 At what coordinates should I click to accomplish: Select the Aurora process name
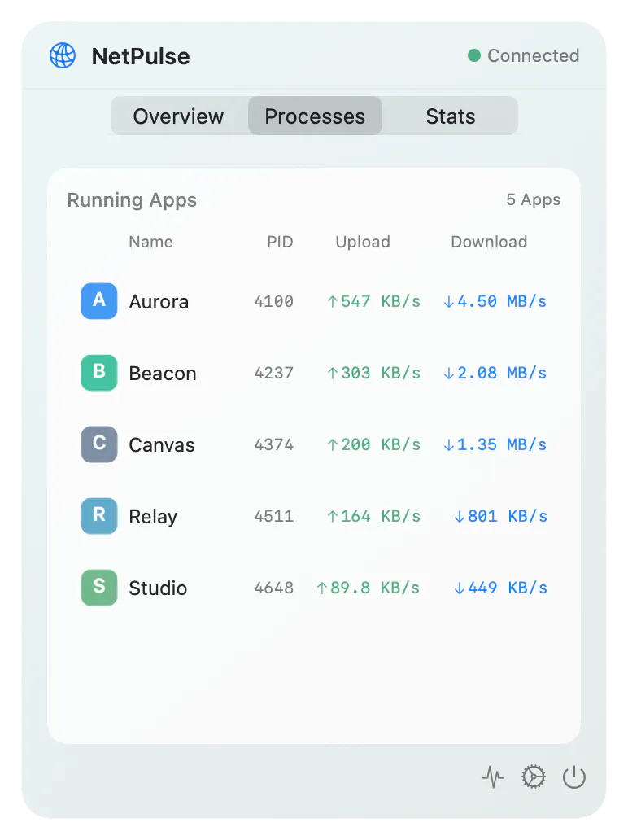tap(159, 302)
